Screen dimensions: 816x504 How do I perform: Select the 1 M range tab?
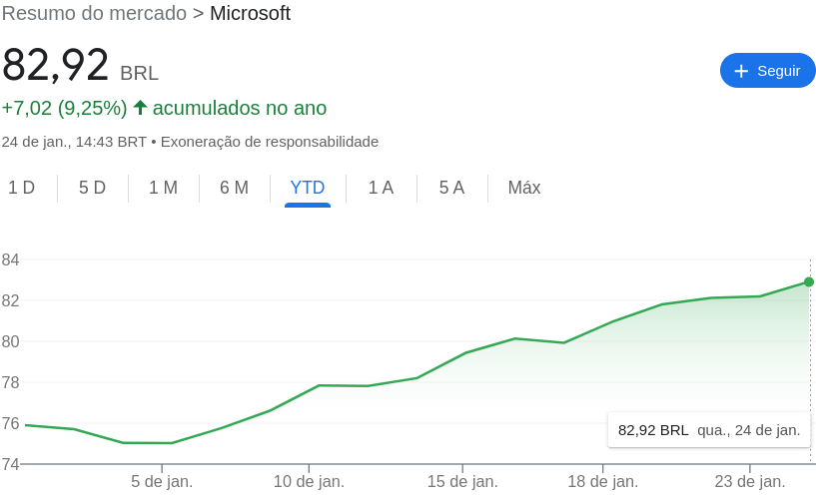click(x=164, y=188)
